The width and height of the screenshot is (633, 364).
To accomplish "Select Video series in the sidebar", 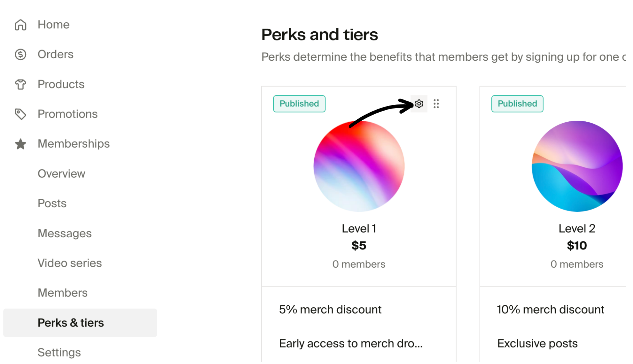I will pos(69,263).
